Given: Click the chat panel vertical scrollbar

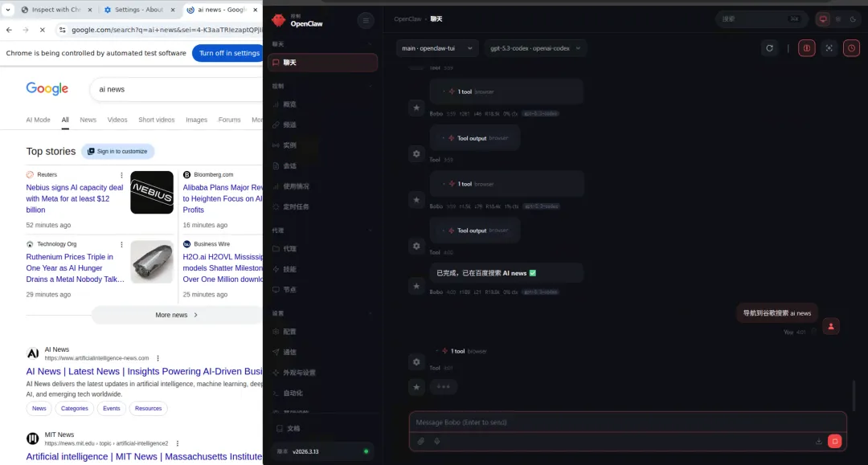Looking at the screenshot, I should coord(854,396).
